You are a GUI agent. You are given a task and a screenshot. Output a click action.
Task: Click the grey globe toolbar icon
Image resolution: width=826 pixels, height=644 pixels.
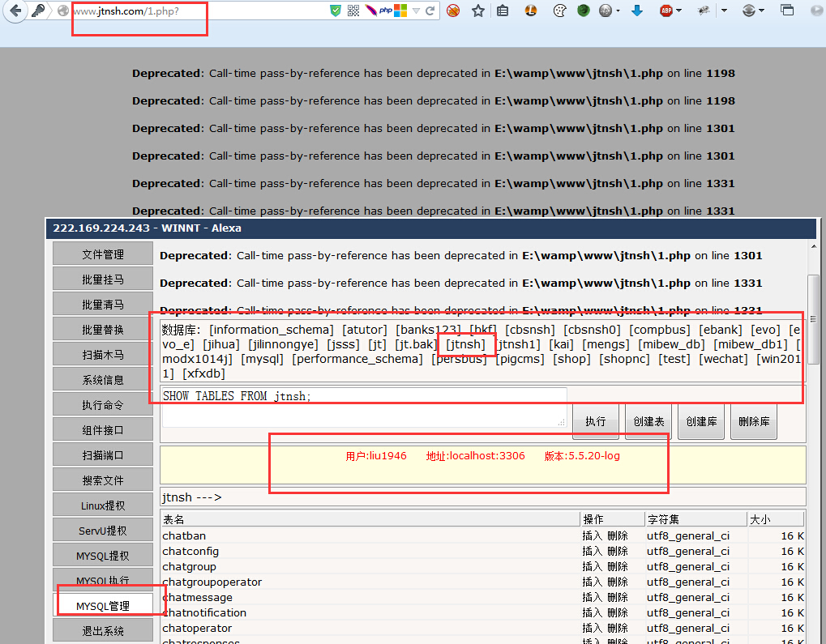coord(606,11)
